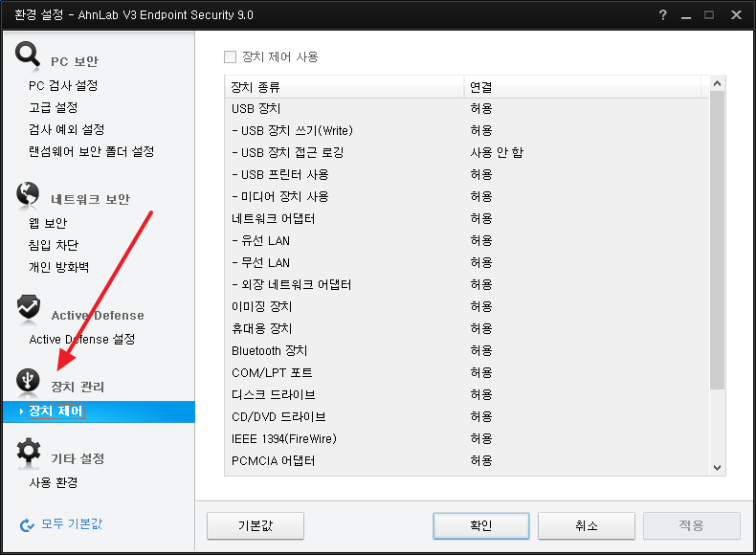
Task: Open 고급 설정 page
Action: (53, 107)
